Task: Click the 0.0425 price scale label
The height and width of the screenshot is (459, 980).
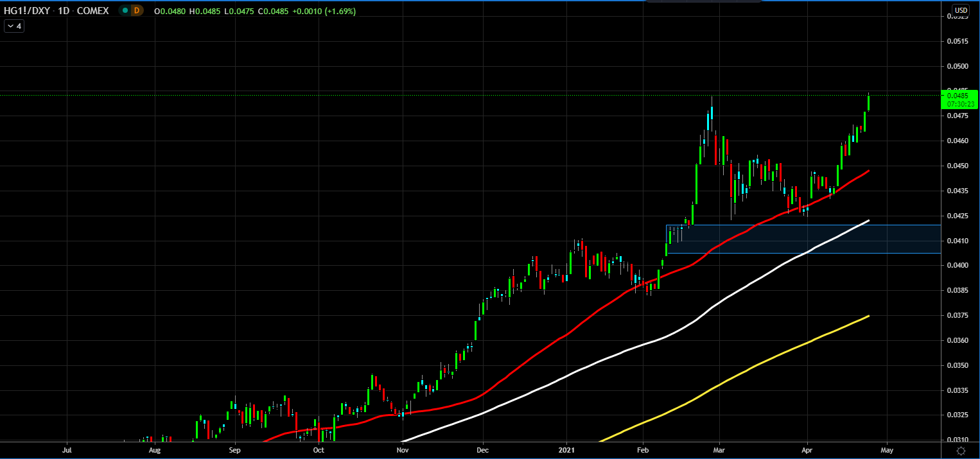Action: tap(958, 216)
